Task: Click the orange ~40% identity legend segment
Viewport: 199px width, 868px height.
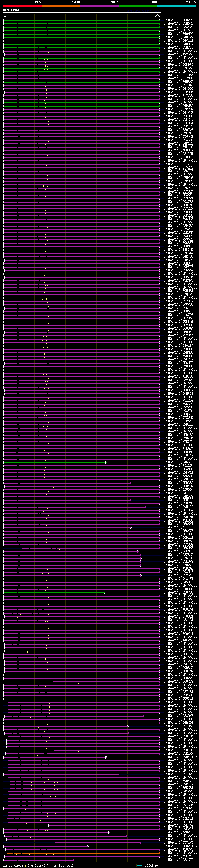Action: click(61, 6)
